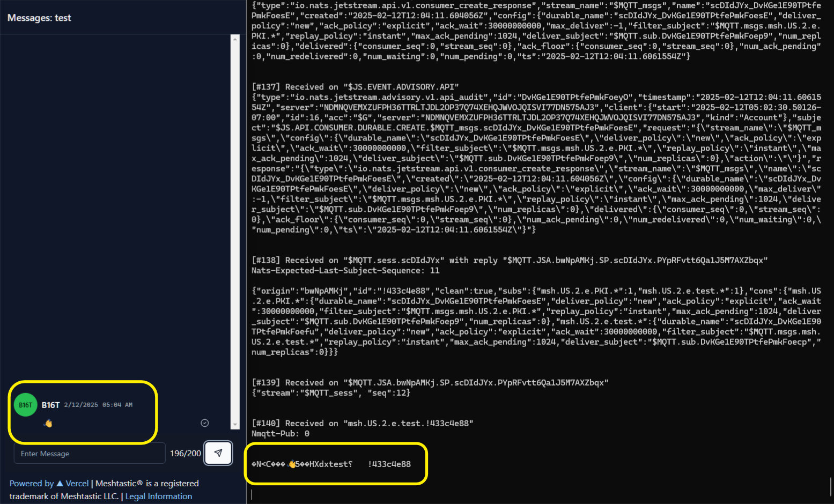Click the [#138] Received on $MQTT.sess.scDIdJYx line

[510, 260]
